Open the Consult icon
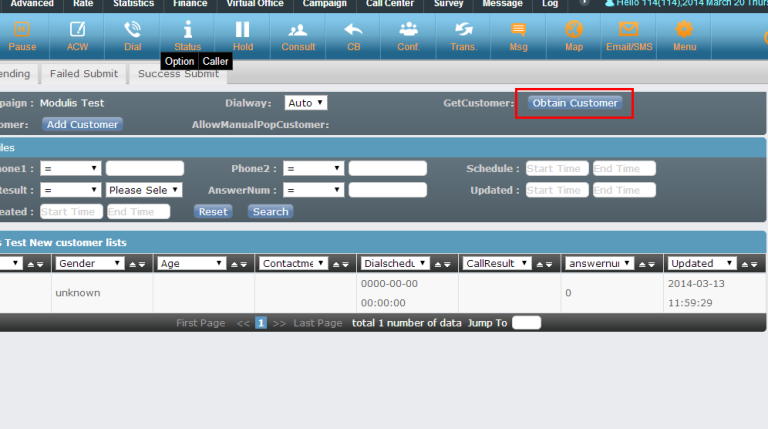Image resolution: width=768 pixels, height=429 pixels. click(x=298, y=30)
